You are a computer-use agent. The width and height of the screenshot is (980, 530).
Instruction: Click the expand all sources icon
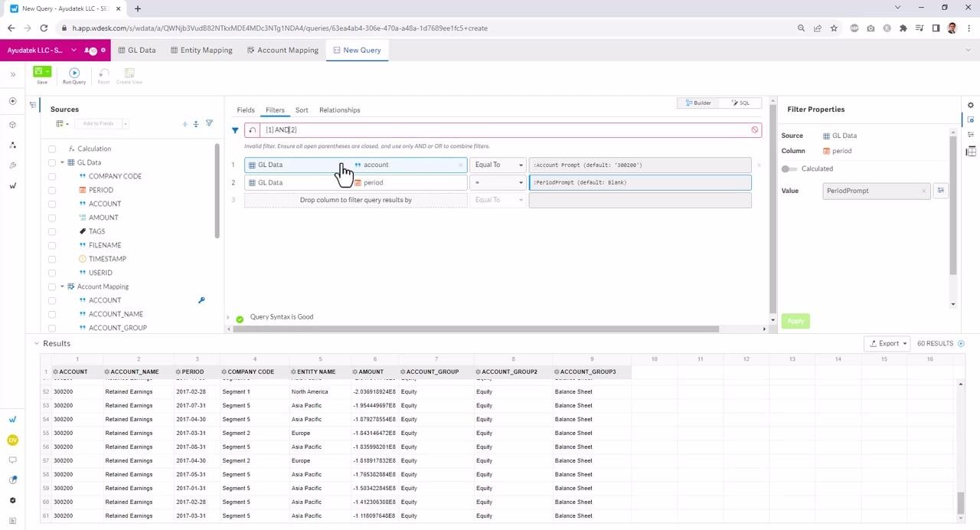coord(185,123)
